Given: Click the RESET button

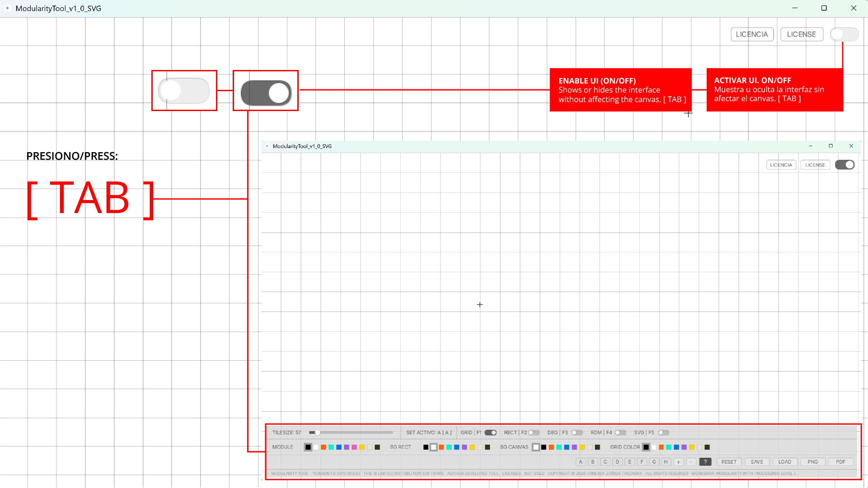Looking at the screenshot, I should click(729, 462).
